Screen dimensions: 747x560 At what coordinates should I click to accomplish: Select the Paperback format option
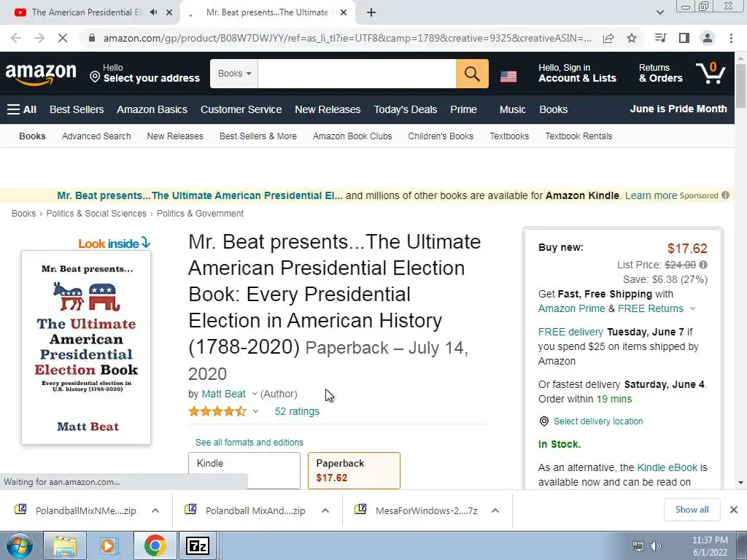tap(354, 470)
